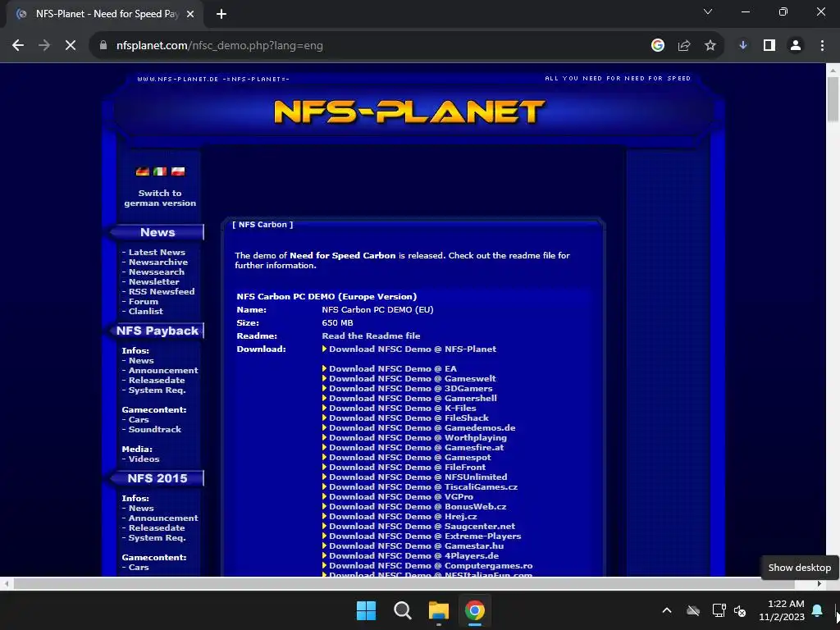Image resolution: width=840 pixels, height=630 pixels.
Task: Download NFSC Demo @ Worthplaying
Action: click(418, 438)
